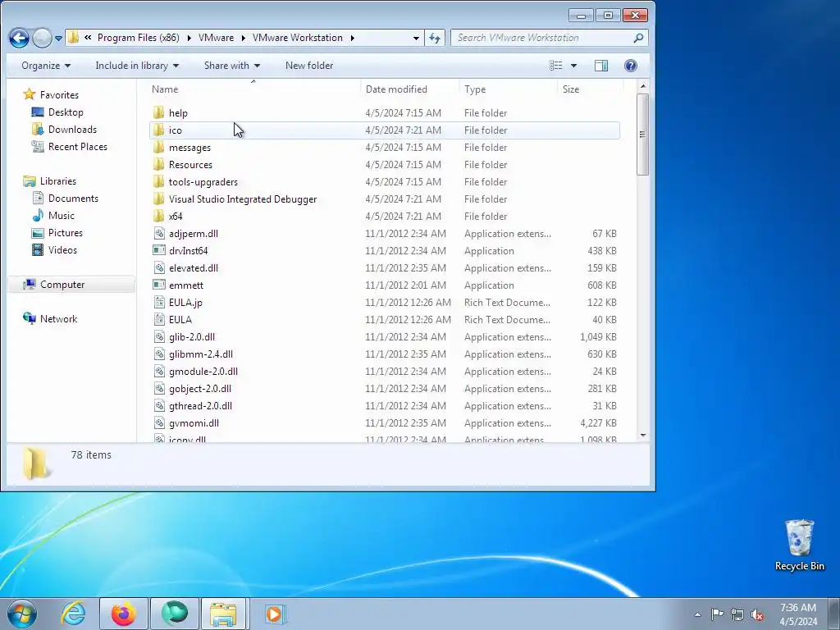Select the help folder icon
The width and height of the screenshot is (840, 630).
point(158,112)
